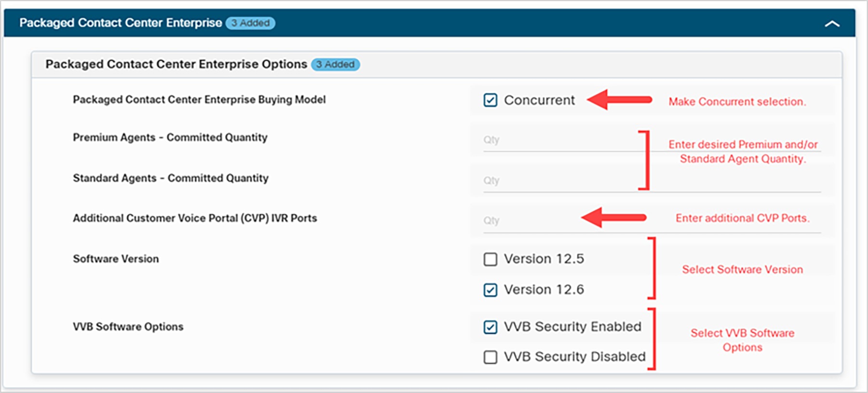Click the Version 12.6 option text

(544, 290)
